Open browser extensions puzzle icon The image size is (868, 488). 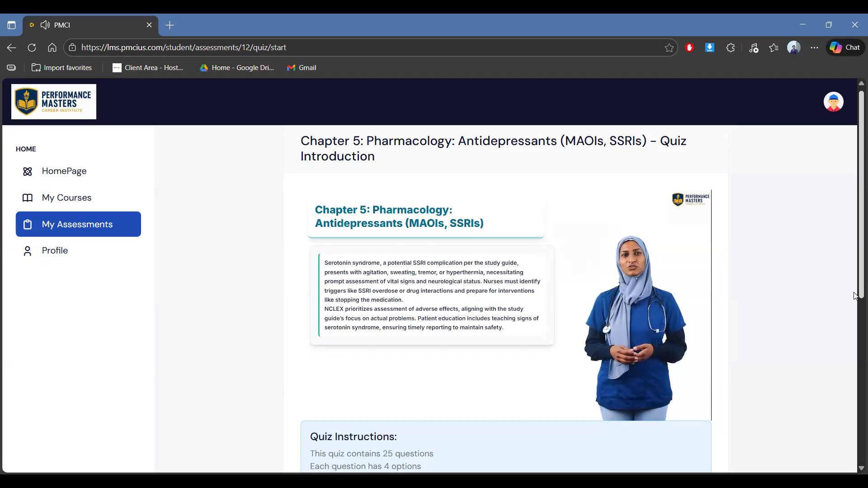tap(731, 48)
